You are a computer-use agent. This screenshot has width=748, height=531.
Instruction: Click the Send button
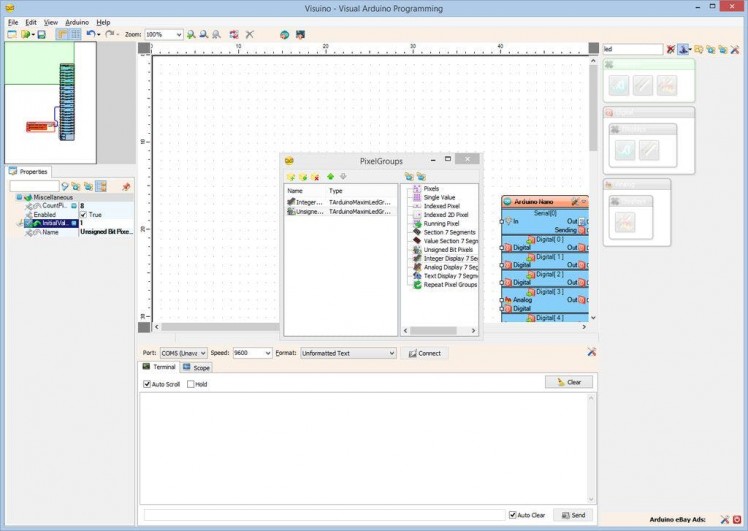[572, 515]
